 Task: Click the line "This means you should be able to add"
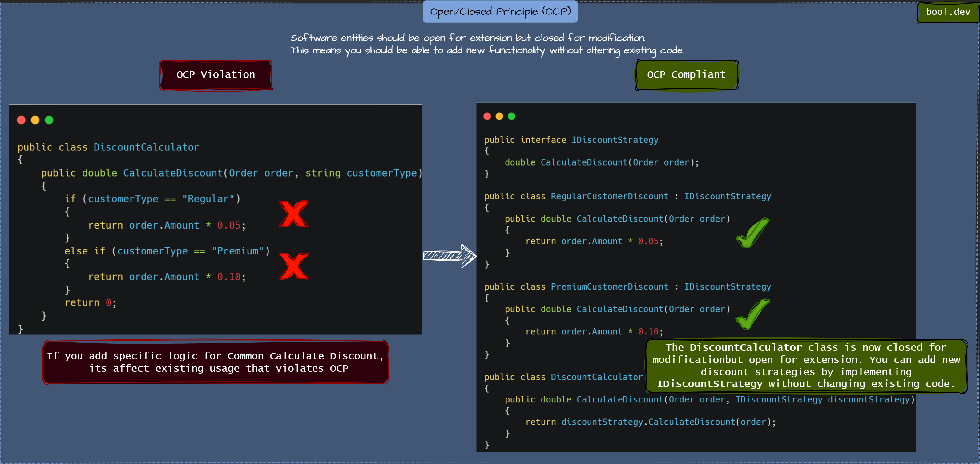[487, 50]
